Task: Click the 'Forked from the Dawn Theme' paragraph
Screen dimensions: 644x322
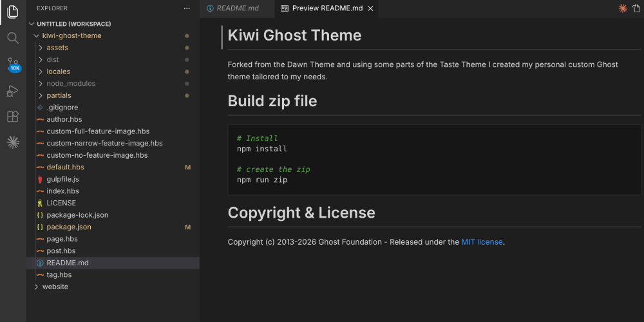Action: 422,71
